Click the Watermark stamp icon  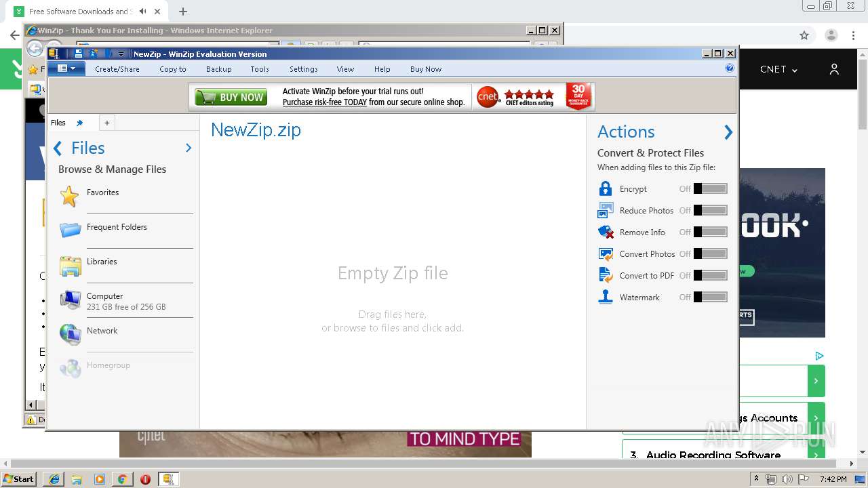606,297
